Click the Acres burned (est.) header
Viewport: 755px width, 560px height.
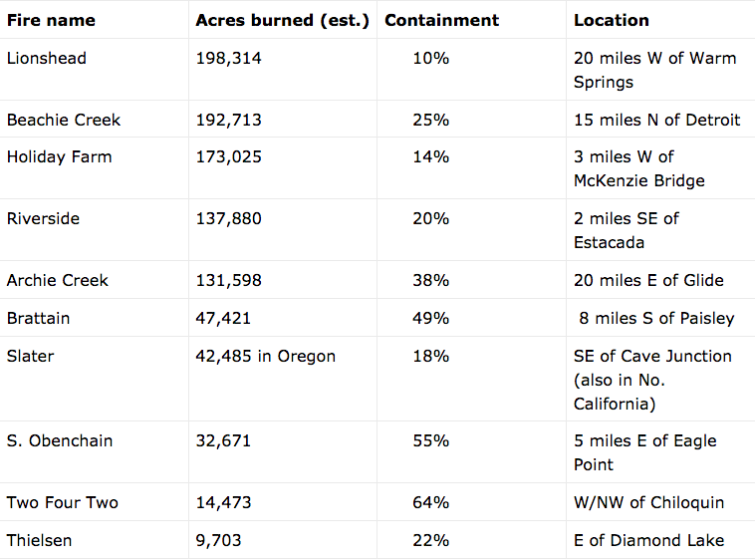tap(282, 20)
